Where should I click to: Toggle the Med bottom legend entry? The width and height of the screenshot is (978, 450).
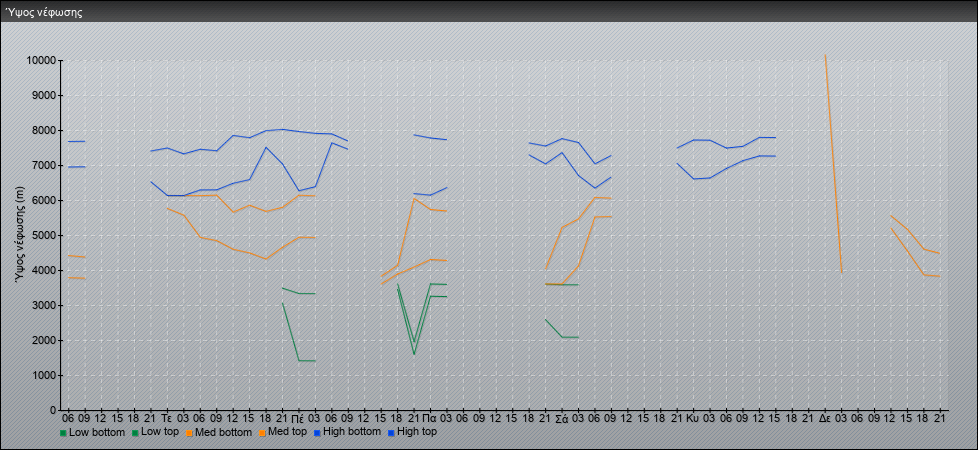[218, 432]
